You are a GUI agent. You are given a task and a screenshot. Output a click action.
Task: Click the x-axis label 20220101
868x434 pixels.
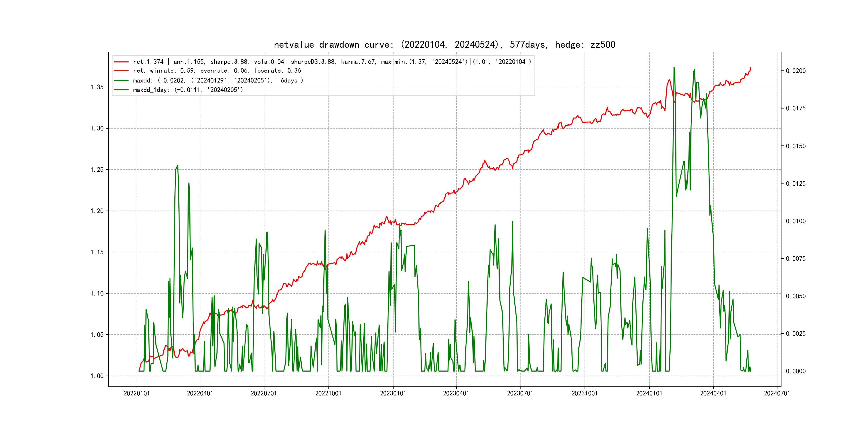(136, 393)
